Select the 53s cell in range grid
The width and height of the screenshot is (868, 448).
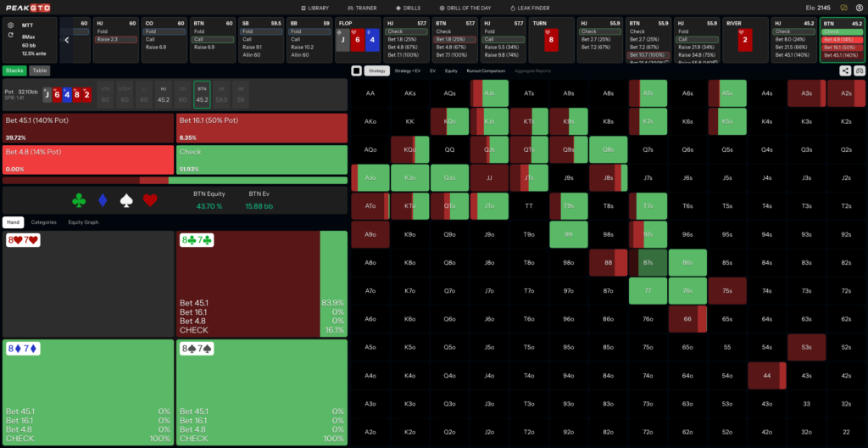807,348
